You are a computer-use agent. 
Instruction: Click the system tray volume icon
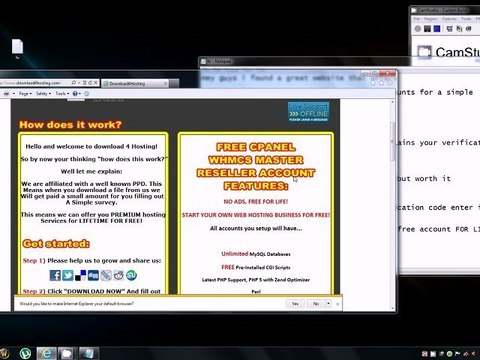point(474,354)
